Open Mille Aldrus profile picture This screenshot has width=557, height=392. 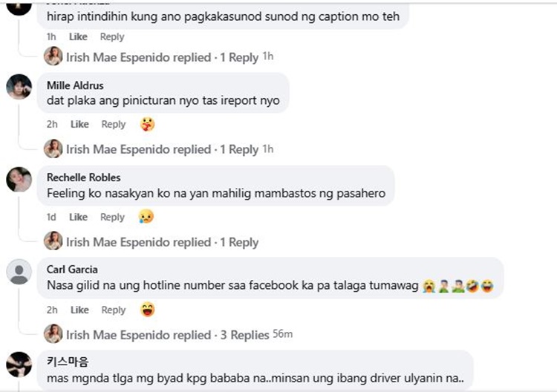pyautogui.click(x=19, y=87)
